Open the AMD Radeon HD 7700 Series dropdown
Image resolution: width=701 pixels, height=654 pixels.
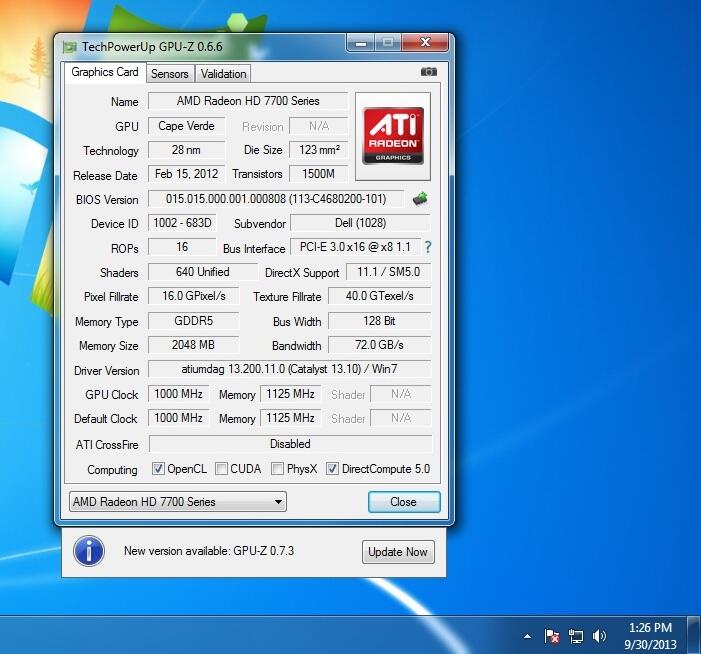(178, 502)
